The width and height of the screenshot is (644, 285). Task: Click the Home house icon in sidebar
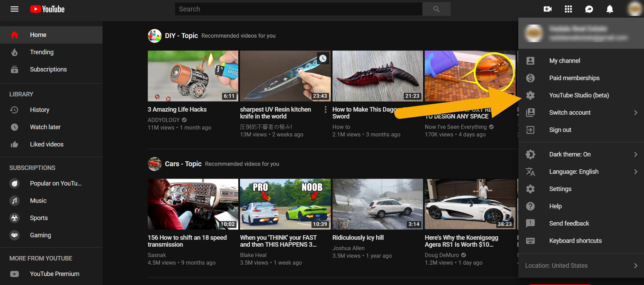(x=15, y=35)
